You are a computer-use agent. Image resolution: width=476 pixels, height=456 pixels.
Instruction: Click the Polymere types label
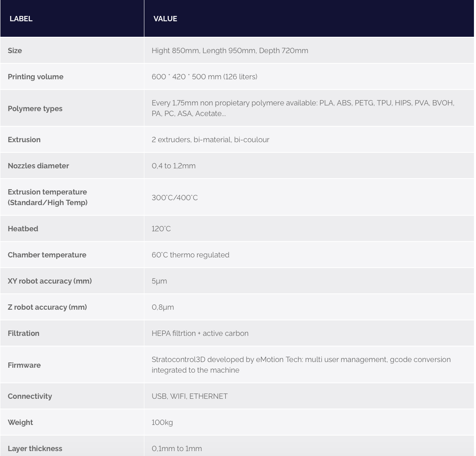point(35,108)
